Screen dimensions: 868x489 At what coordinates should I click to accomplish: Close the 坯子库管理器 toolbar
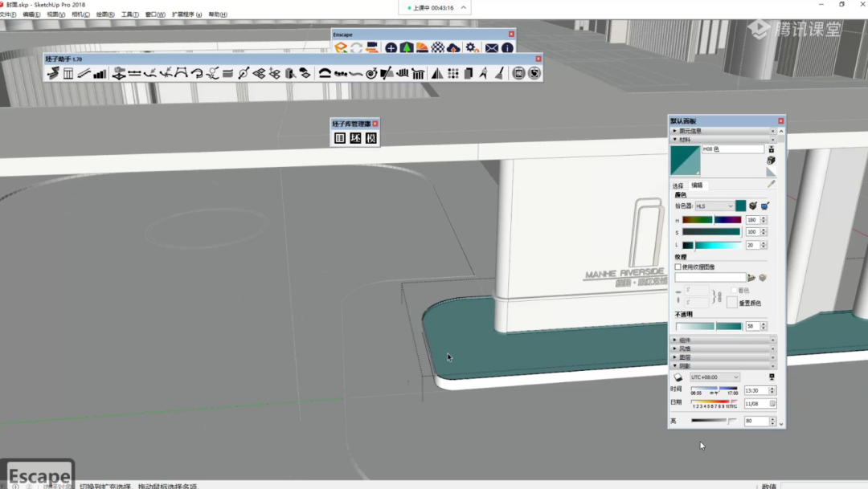[375, 124]
